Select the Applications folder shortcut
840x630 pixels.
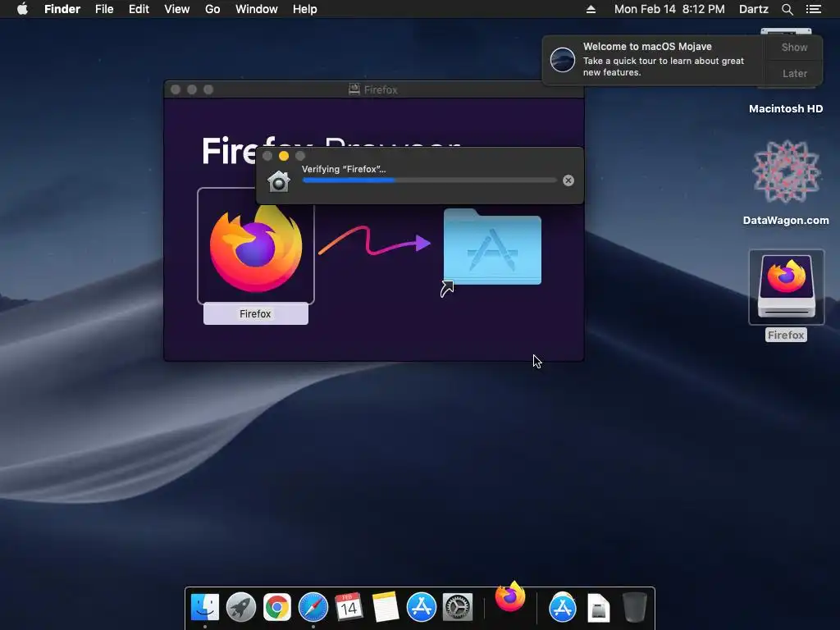[492, 248]
